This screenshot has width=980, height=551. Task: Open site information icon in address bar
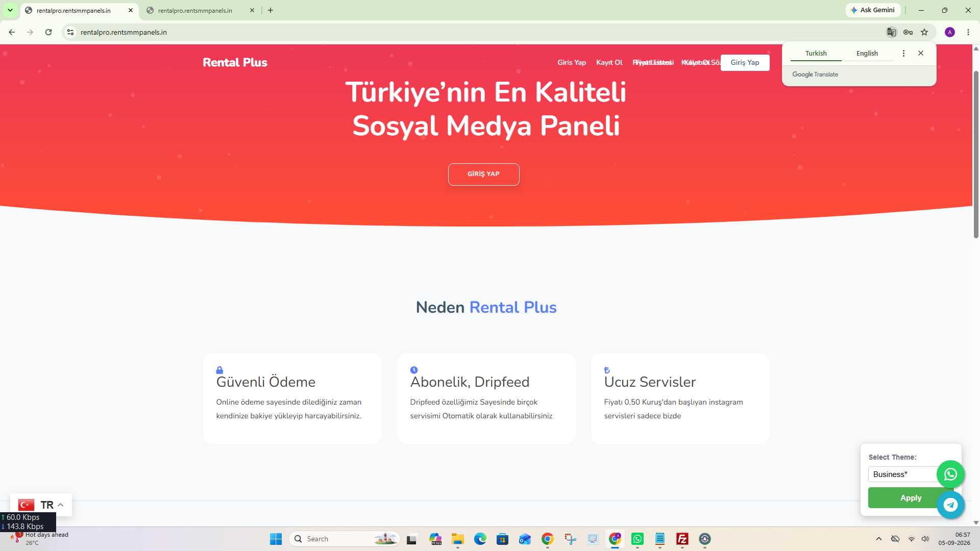70,32
